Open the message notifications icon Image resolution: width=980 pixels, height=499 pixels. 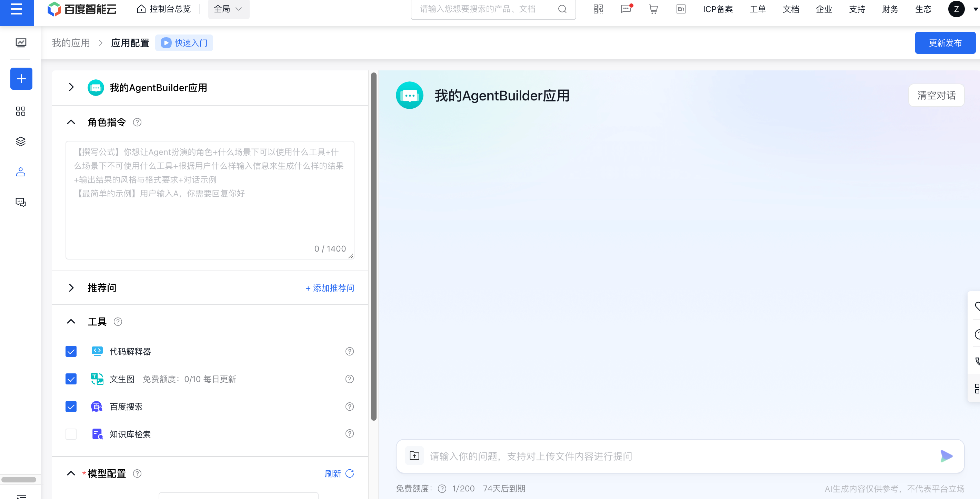point(626,9)
